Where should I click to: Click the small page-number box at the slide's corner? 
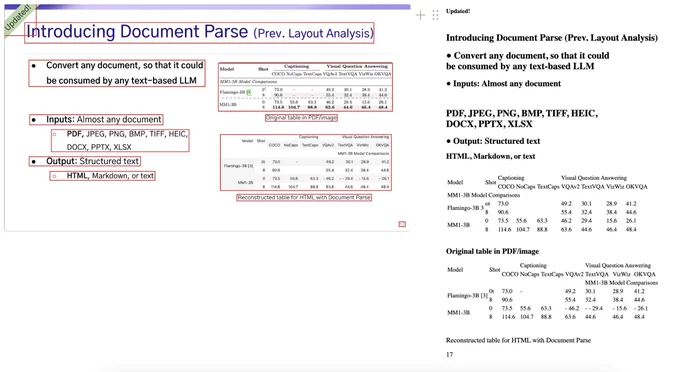click(x=402, y=224)
